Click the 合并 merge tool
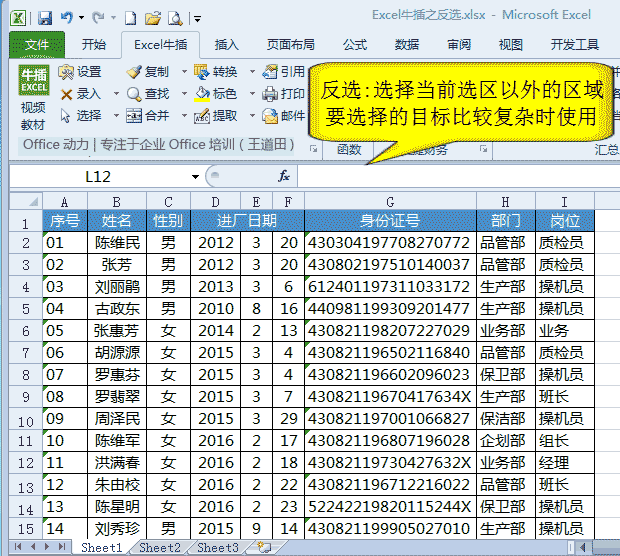This screenshot has height=556, width=620. [148, 116]
